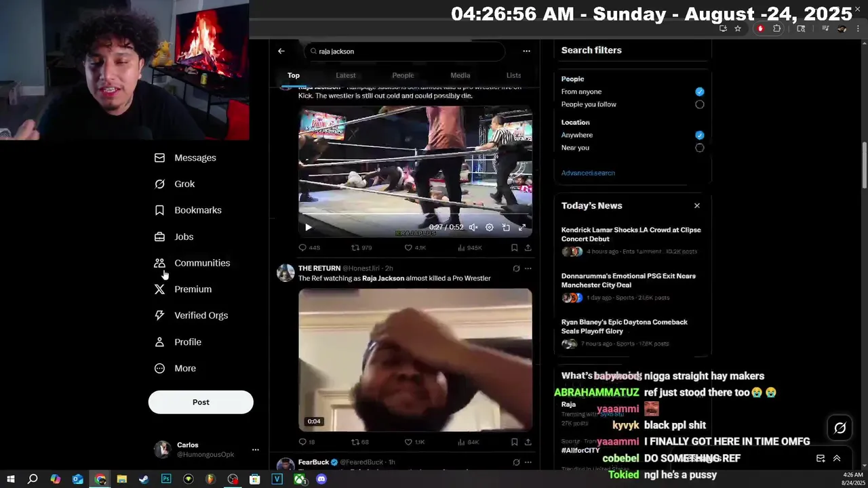
Task: Share THE RETURN reaction post
Action: (x=528, y=442)
